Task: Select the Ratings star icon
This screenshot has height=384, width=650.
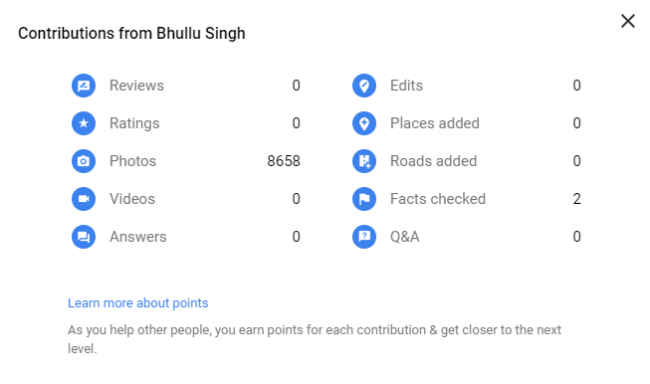Action: pos(83,123)
